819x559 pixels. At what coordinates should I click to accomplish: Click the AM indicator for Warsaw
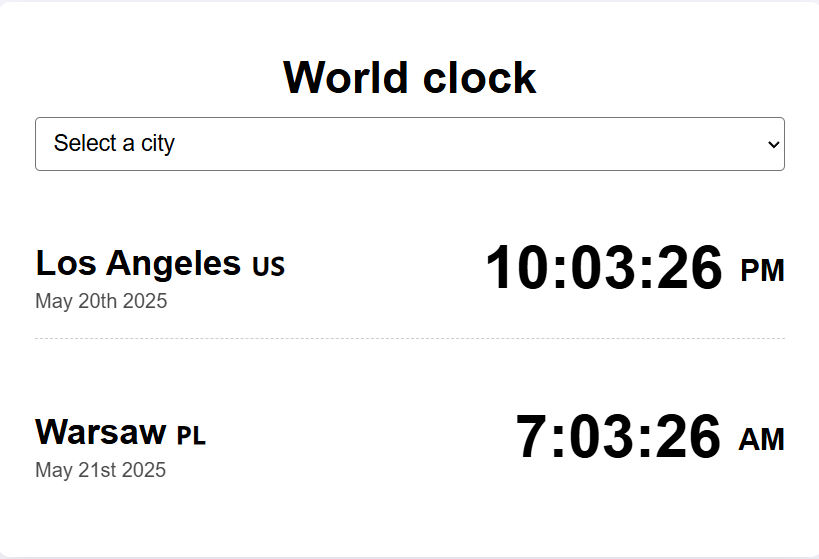(x=762, y=439)
